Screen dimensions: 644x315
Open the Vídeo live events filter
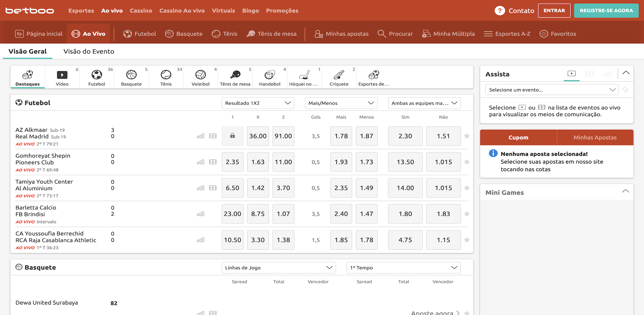[x=62, y=77]
